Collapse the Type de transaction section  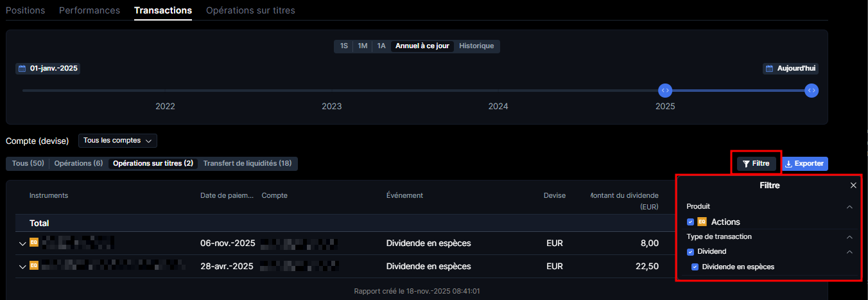tap(849, 236)
